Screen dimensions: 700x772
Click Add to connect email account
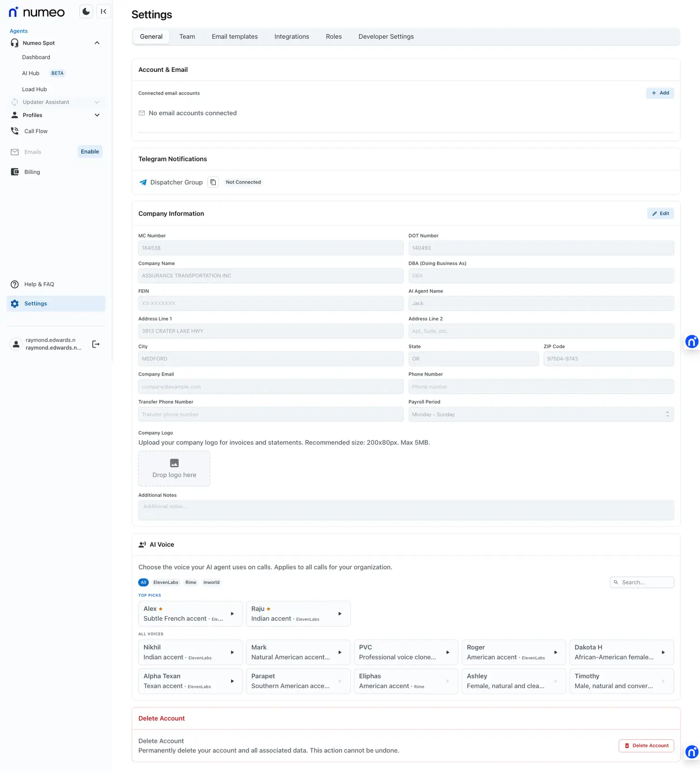pyautogui.click(x=660, y=93)
